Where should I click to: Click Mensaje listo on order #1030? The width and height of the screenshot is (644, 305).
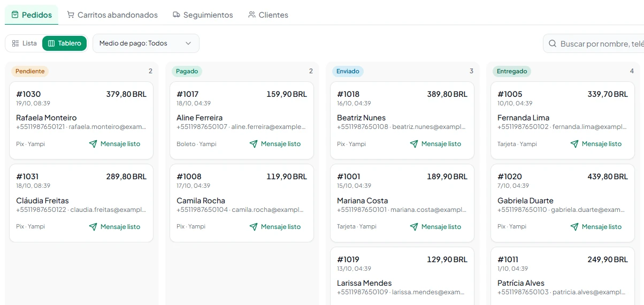click(x=114, y=144)
